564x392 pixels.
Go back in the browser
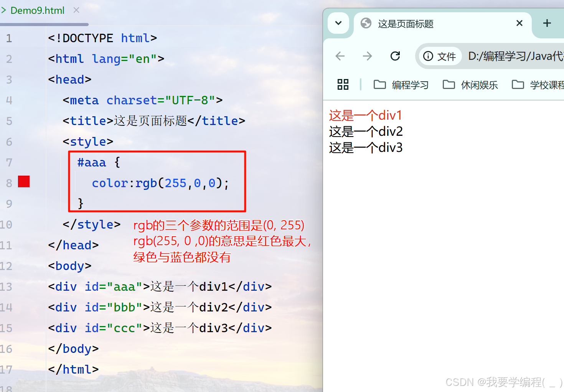click(x=340, y=56)
